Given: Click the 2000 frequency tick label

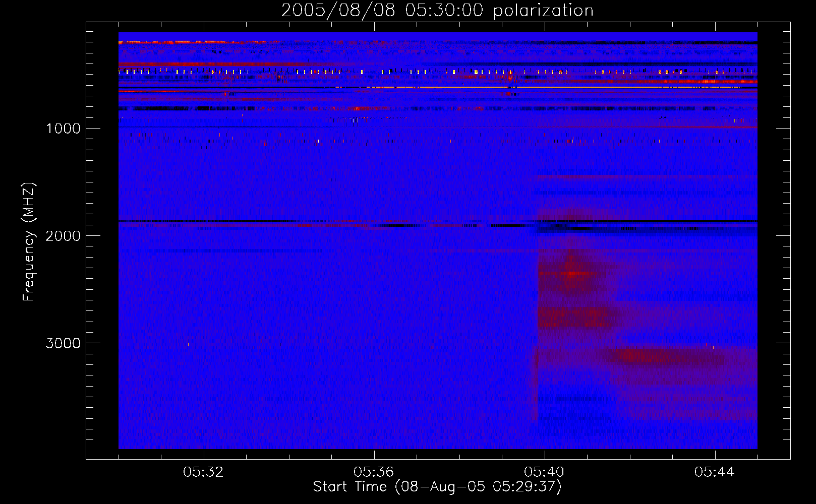Looking at the screenshot, I should click(63, 236).
